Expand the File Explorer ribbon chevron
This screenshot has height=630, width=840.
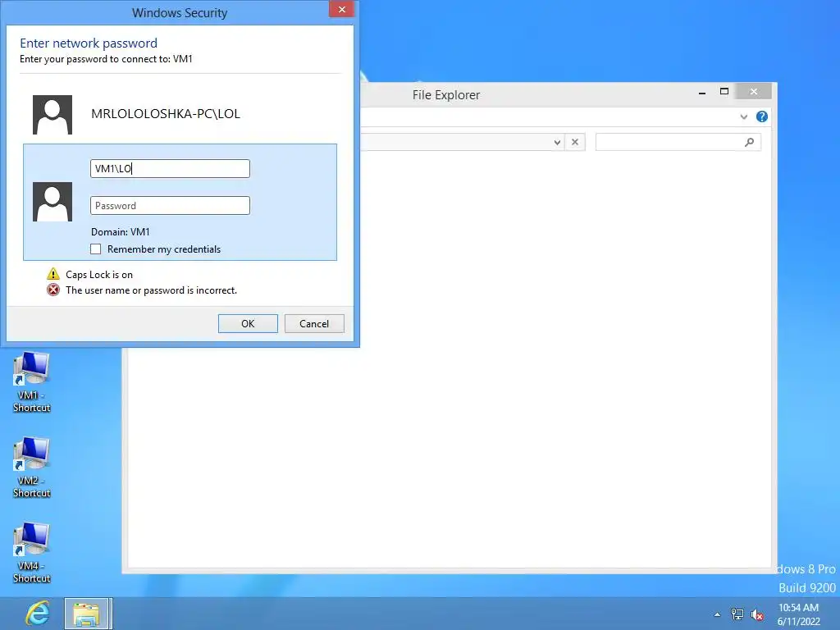(743, 116)
